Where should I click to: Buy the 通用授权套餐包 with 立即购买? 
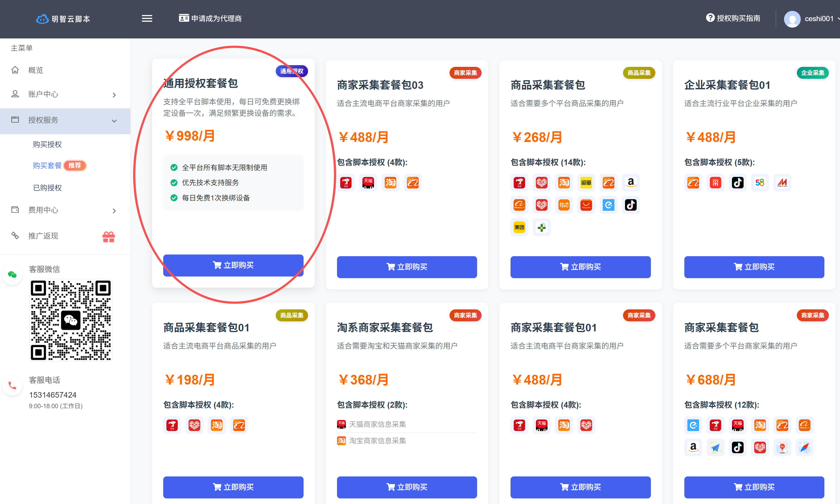[233, 265]
